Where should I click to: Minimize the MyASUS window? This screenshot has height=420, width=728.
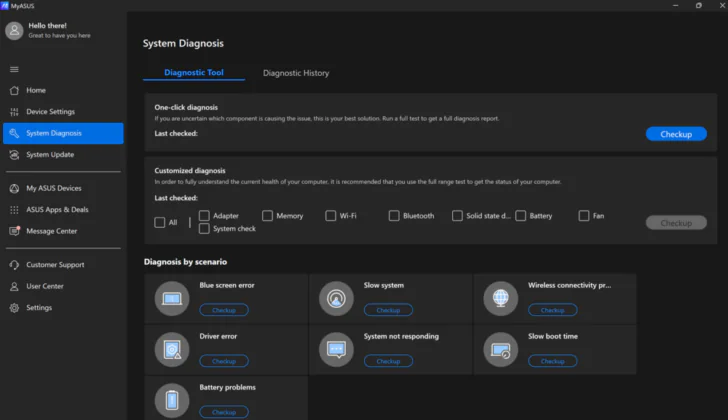tap(676, 6)
